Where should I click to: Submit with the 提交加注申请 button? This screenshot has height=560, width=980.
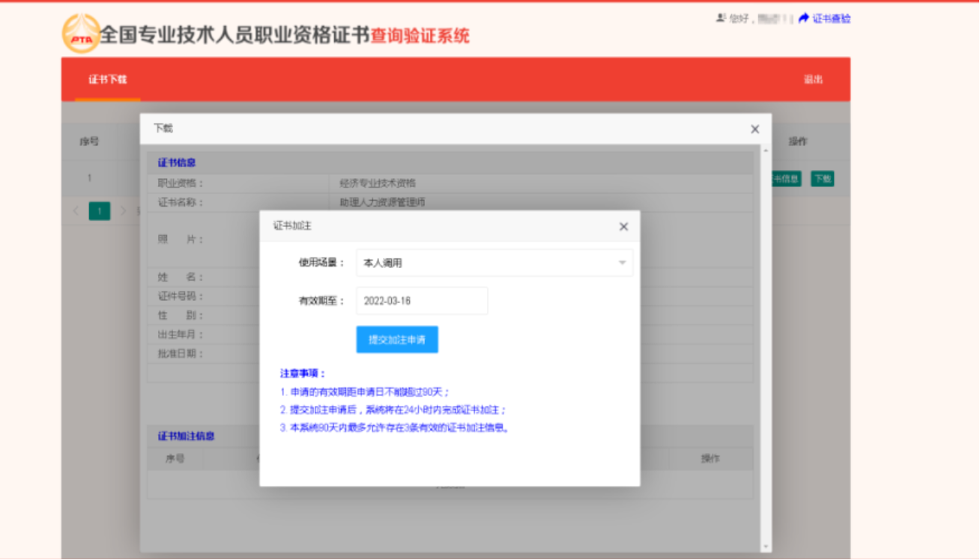tap(397, 340)
